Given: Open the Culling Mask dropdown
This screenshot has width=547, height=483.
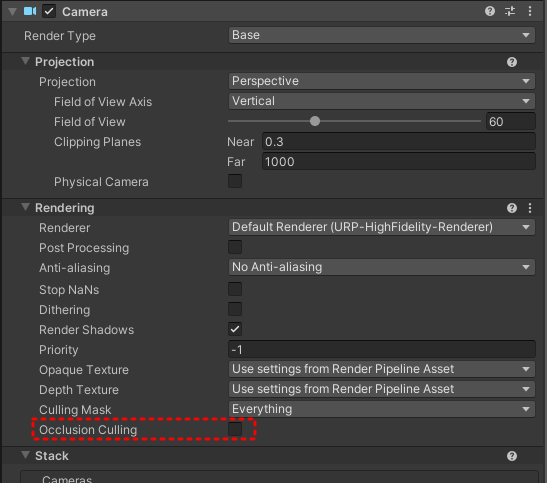Looking at the screenshot, I should click(x=382, y=409).
